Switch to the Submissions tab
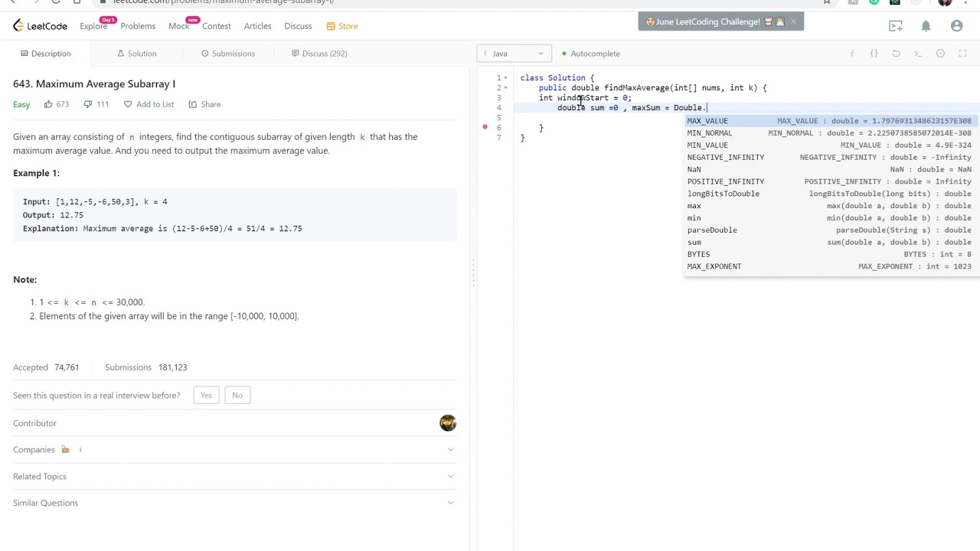Image resolution: width=980 pixels, height=551 pixels. pos(227,54)
